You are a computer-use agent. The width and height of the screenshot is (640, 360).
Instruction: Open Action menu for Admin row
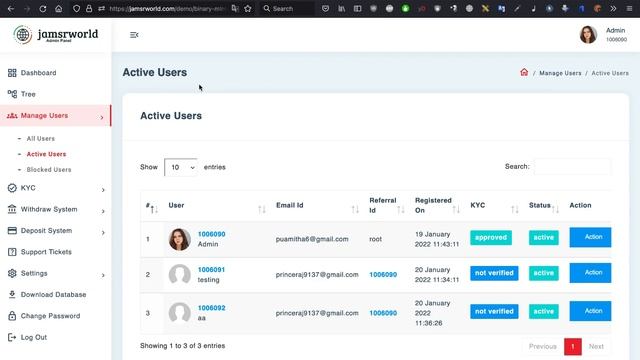coord(590,237)
